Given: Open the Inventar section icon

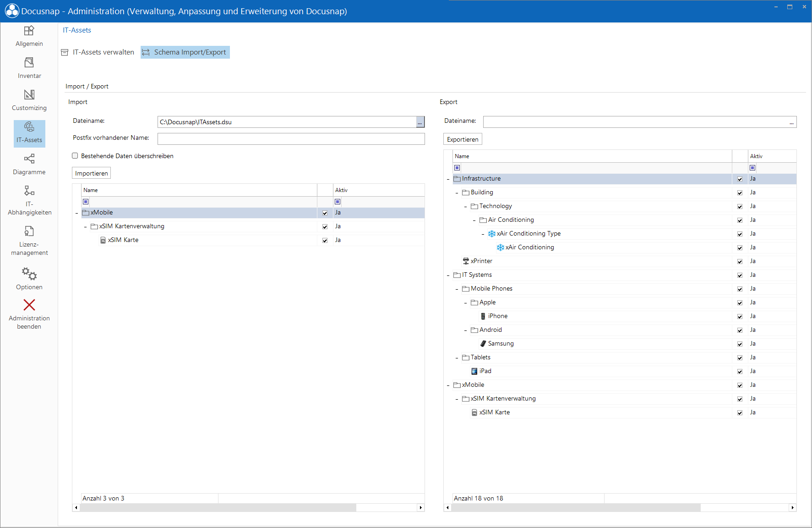Looking at the screenshot, I should [29, 62].
